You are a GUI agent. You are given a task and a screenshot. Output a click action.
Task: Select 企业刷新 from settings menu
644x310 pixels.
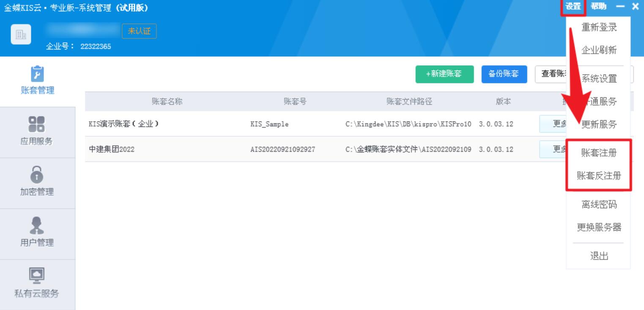[599, 50]
